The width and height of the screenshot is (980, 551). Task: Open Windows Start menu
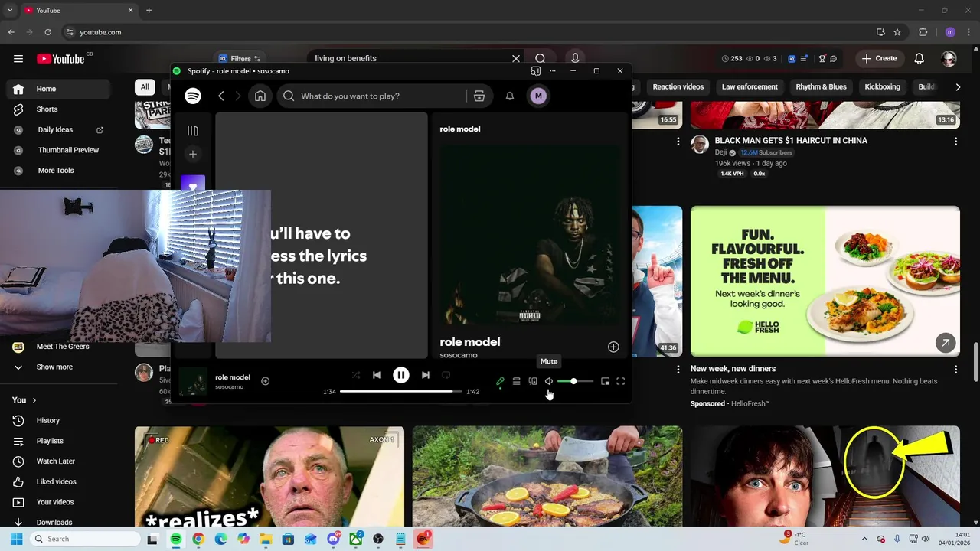tap(17, 539)
